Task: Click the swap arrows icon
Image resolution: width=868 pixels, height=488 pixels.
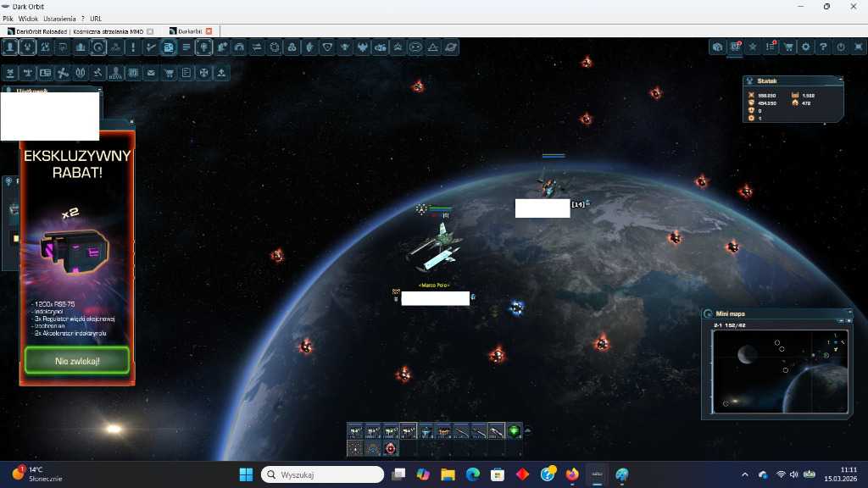Action: [257, 47]
